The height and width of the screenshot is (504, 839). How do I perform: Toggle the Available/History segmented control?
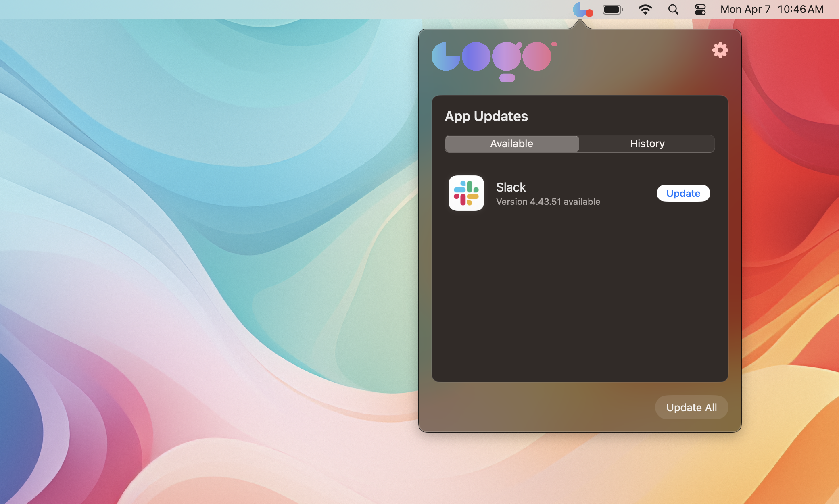click(x=579, y=144)
